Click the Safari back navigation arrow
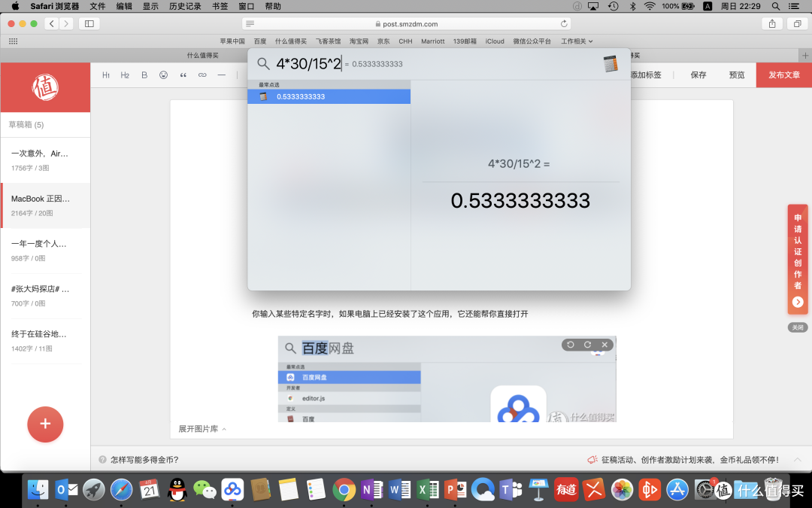This screenshot has width=812, height=508. coord(52,24)
